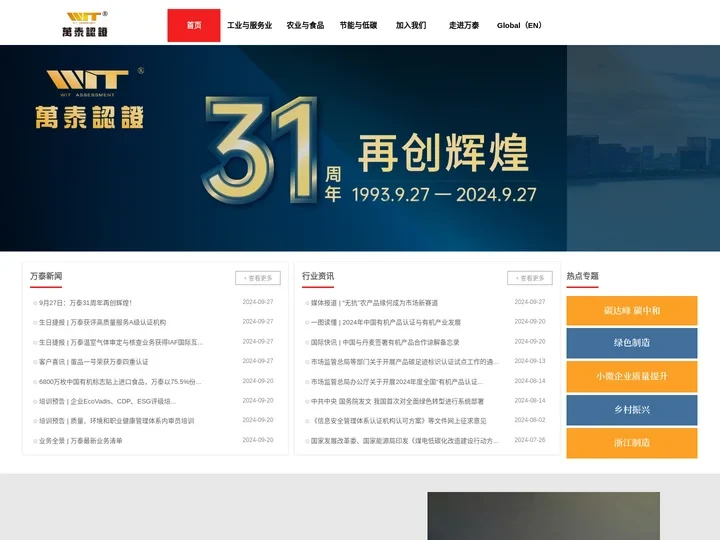The height and width of the screenshot is (540, 720).
Task: Click the image thumbnail in gray section
Action: (544, 516)
